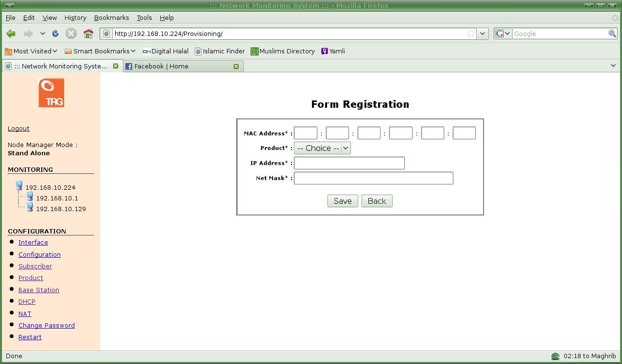622x364 pixels.
Task: Open the Configuration link
Action: pyautogui.click(x=39, y=254)
